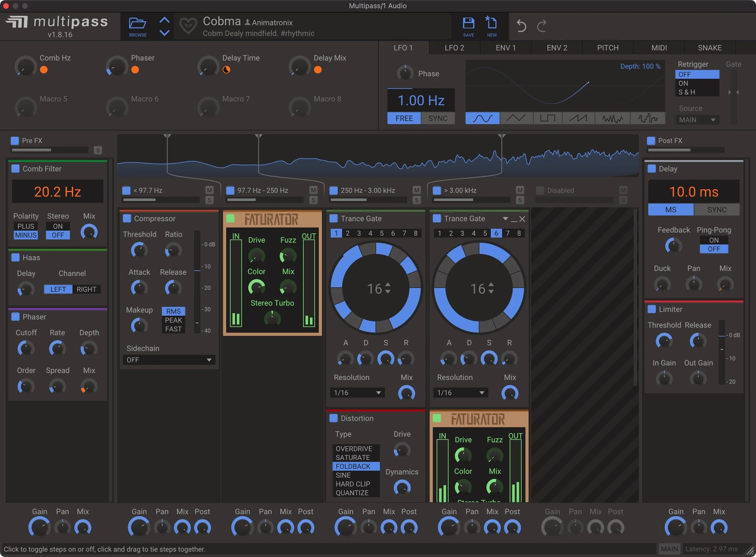The width and height of the screenshot is (756, 557).
Task: Open the second Trance Gate module menu arrow
Action: click(505, 219)
